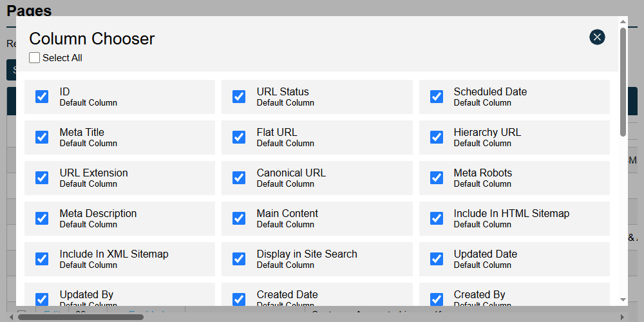
Task: Uncheck the URL Status column checkbox
Action: pyautogui.click(x=239, y=97)
